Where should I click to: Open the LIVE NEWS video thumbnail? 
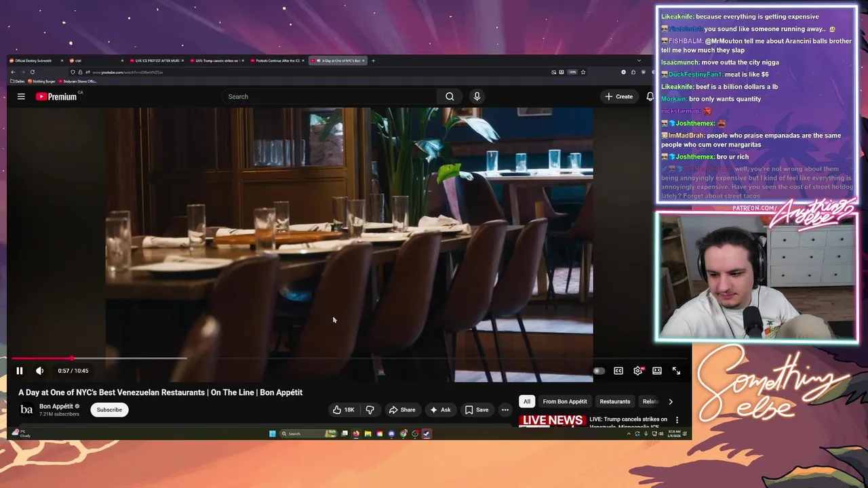[x=552, y=421]
